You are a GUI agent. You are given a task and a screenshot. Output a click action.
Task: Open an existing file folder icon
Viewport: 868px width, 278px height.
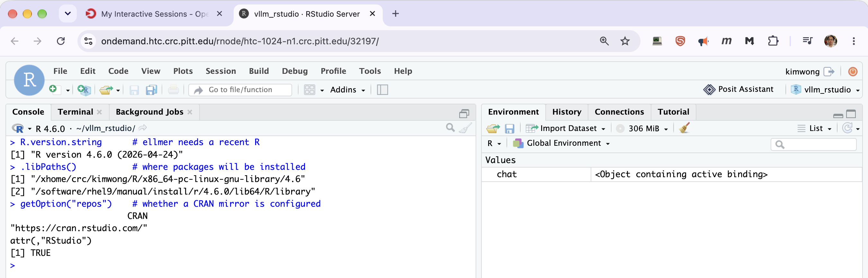point(106,90)
